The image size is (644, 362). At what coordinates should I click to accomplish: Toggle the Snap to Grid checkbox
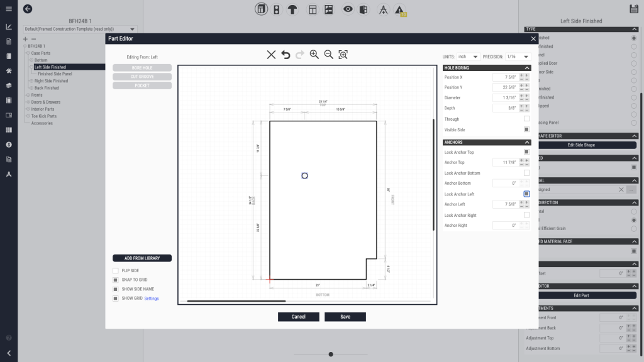pyautogui.click(x=116, y=280)
